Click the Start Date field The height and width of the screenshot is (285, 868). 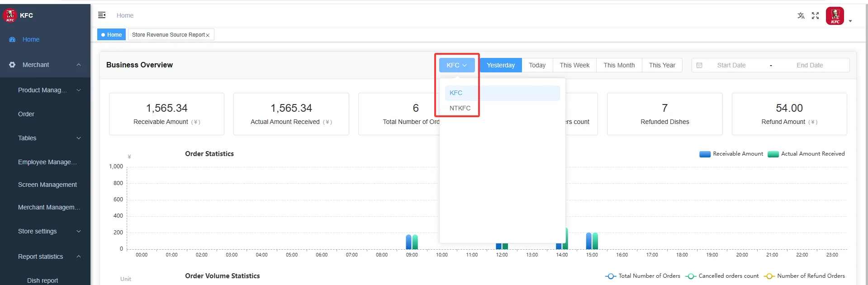[x=731, y=65]
